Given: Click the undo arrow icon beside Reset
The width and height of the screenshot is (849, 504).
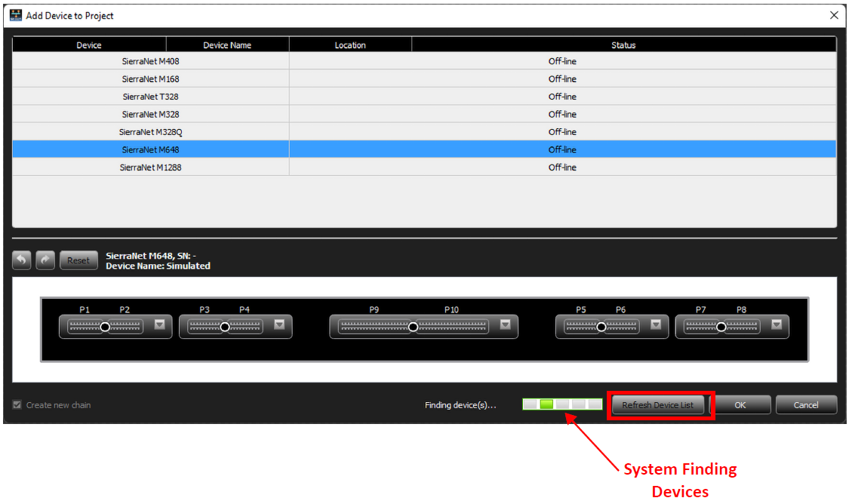Looking at the screenshot, I should [x=22, y=260].
